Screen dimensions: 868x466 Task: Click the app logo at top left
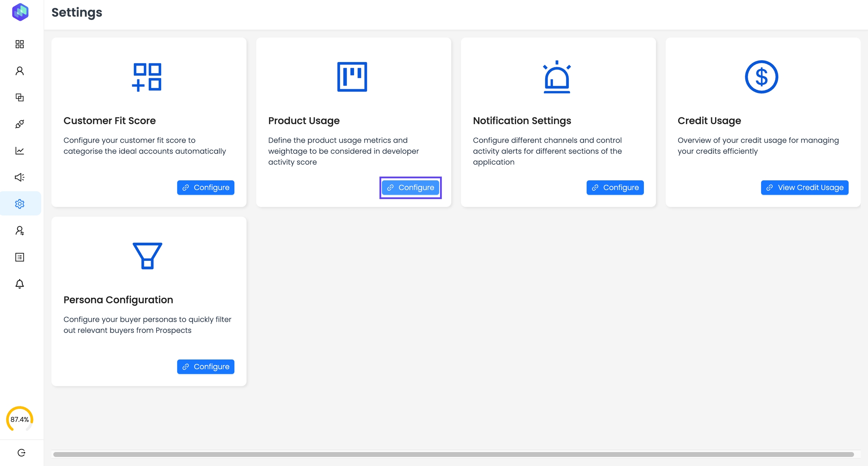(20, 12)
